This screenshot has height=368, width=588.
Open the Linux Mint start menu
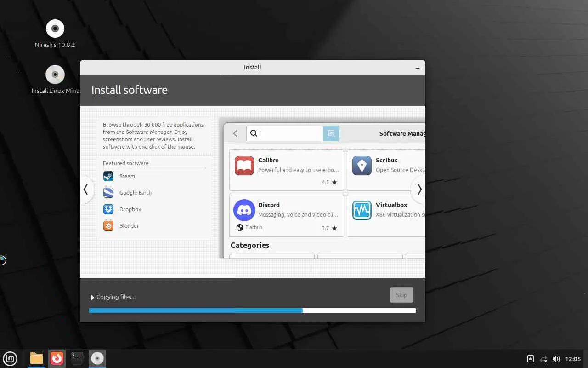pos(10,358)
